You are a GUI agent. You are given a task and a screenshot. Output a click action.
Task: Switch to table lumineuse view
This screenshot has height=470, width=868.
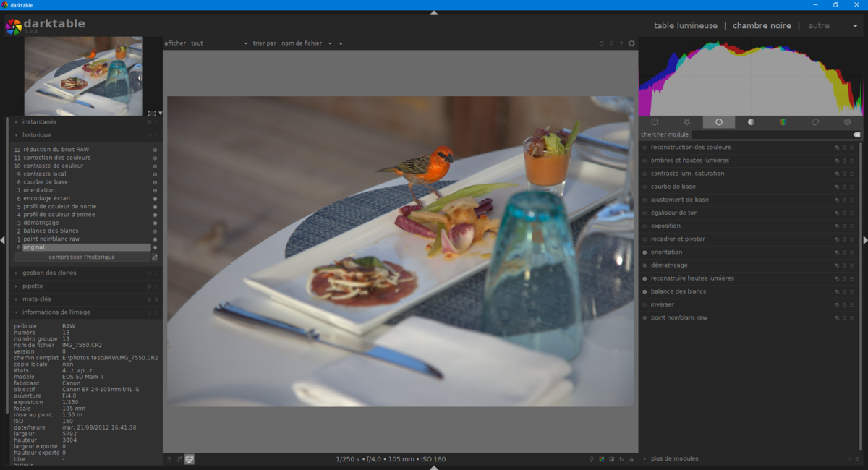click(x=686, y=25)
